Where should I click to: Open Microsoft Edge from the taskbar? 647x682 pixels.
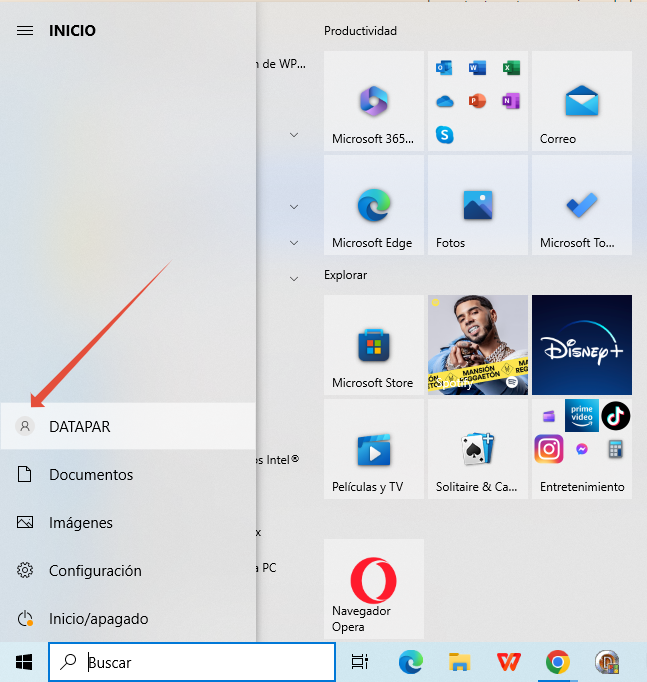click(x=410, y=662)
